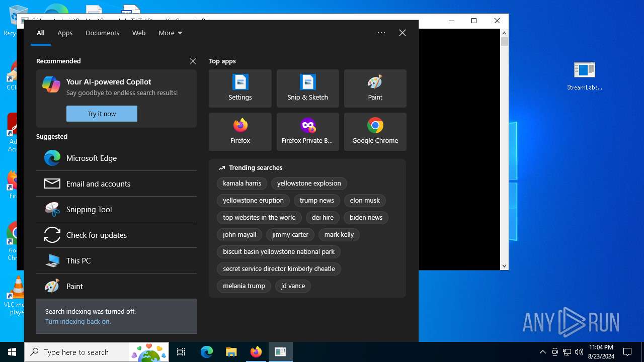Expand the More filter dropdown

170,33
